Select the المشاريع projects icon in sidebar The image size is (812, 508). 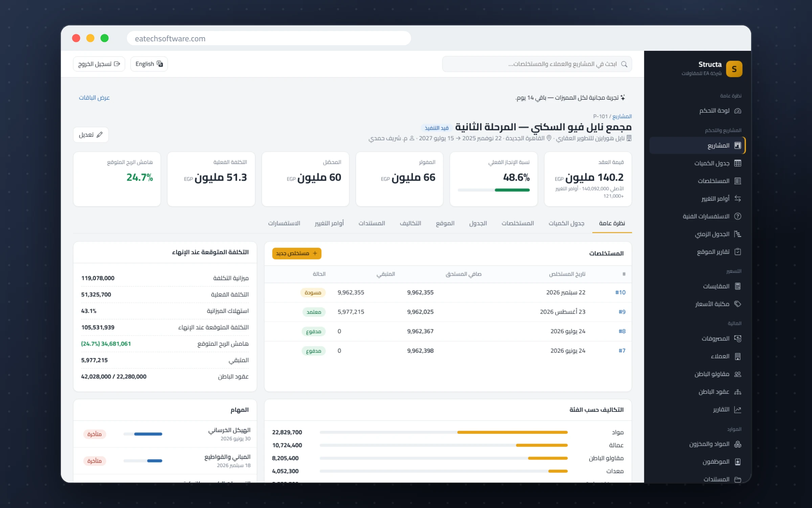click(738, 145)
